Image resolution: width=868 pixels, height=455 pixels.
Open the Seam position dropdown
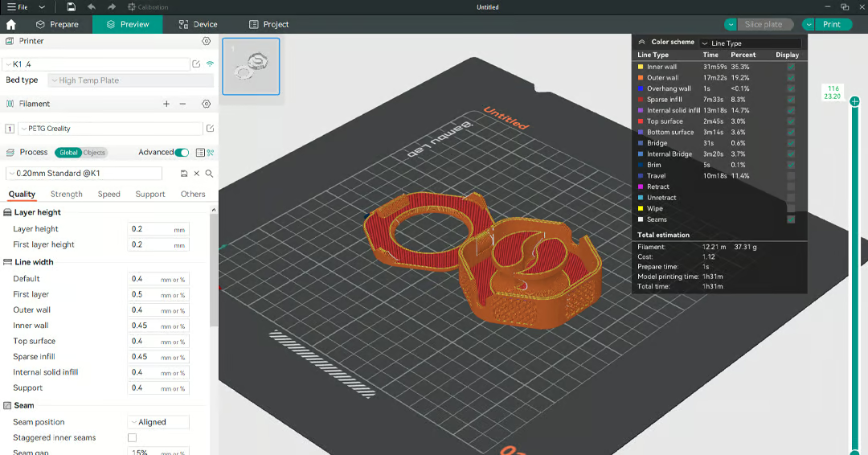click(158, 422)
